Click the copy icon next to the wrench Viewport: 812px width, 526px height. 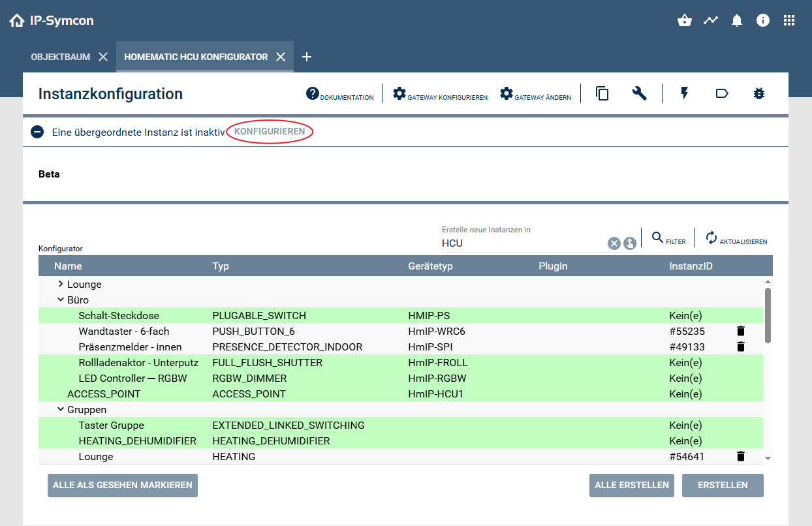601,93
